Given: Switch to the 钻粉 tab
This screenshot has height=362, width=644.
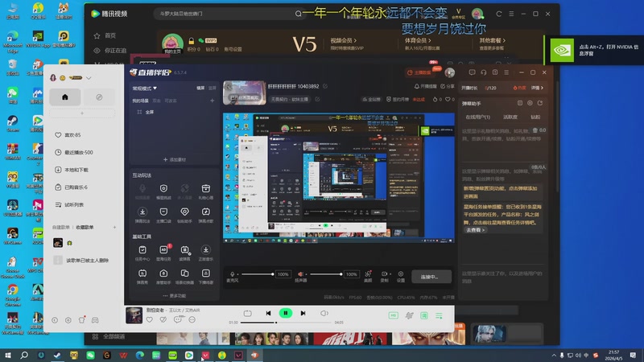Looking at the screenshot, I should pos(535,117).
